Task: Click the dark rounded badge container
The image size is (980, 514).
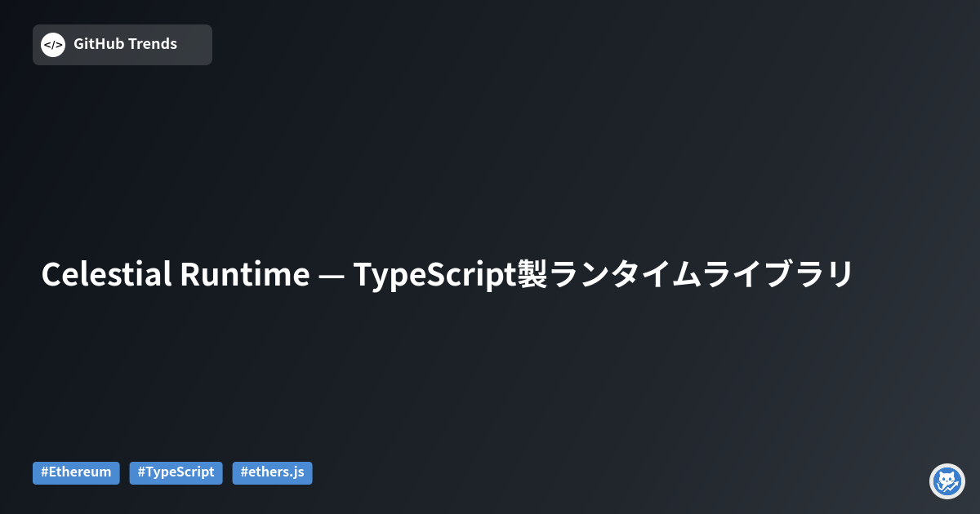Action: click(x=122, y=44)
